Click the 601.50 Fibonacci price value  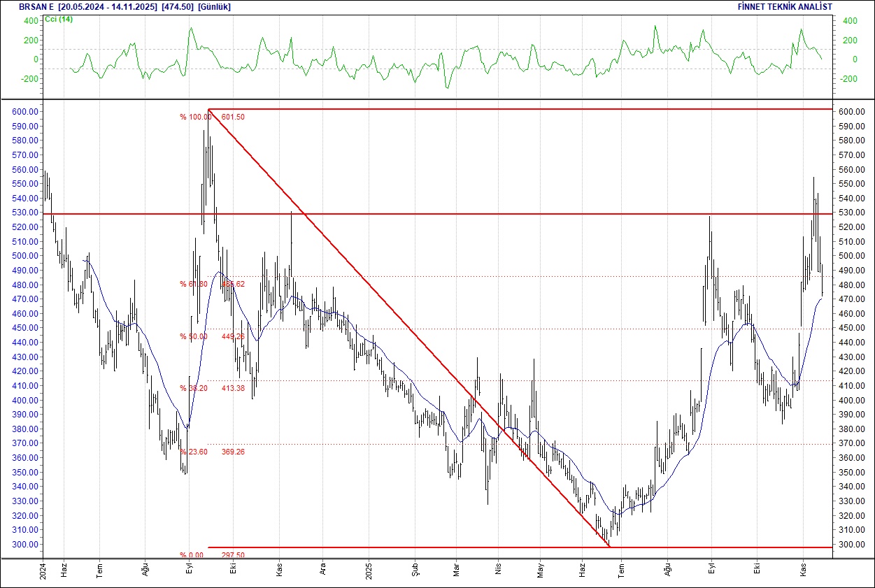click(233, 117)
